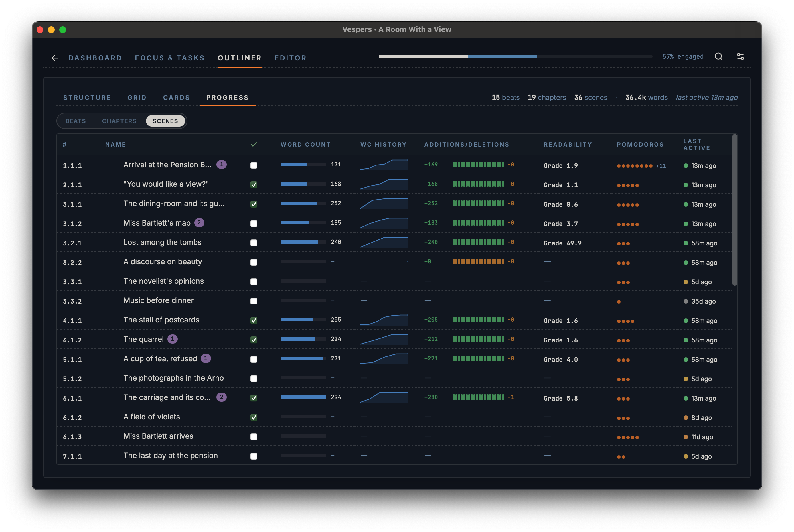Viewport: 794px width, 532px height.
Task: Click the "15 beats" stat
Action: pyautogui.click(x=506, y=98)
